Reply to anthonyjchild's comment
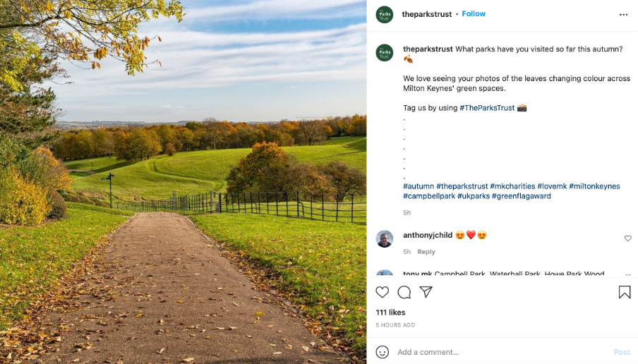The width and height of the screenshot is (638, 364). click(x=426, y=252)
